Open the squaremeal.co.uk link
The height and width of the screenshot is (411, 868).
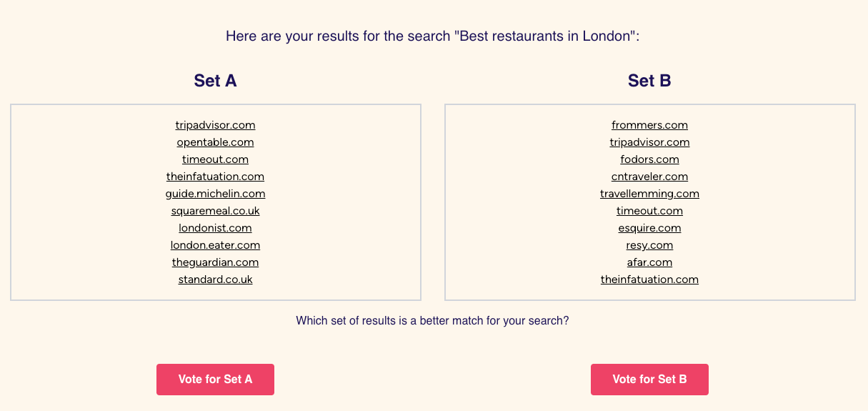pyautogui.click(x=216, y=211)
